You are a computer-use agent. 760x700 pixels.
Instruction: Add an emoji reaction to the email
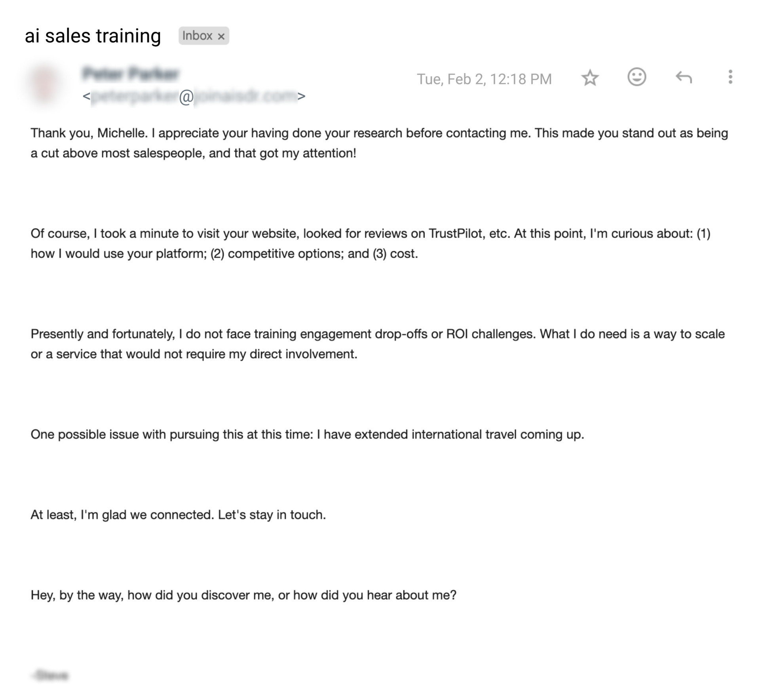pos(636,77)
